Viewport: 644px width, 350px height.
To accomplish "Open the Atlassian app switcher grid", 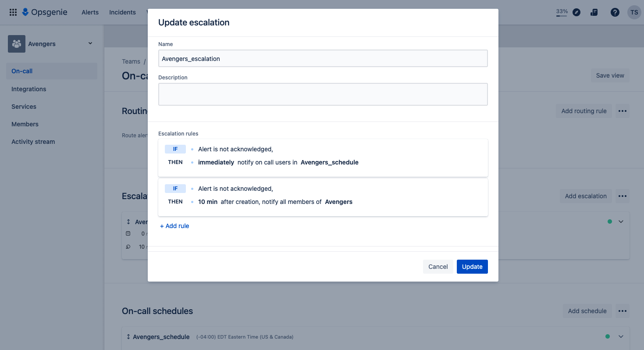I will click(x=13, y=12).
